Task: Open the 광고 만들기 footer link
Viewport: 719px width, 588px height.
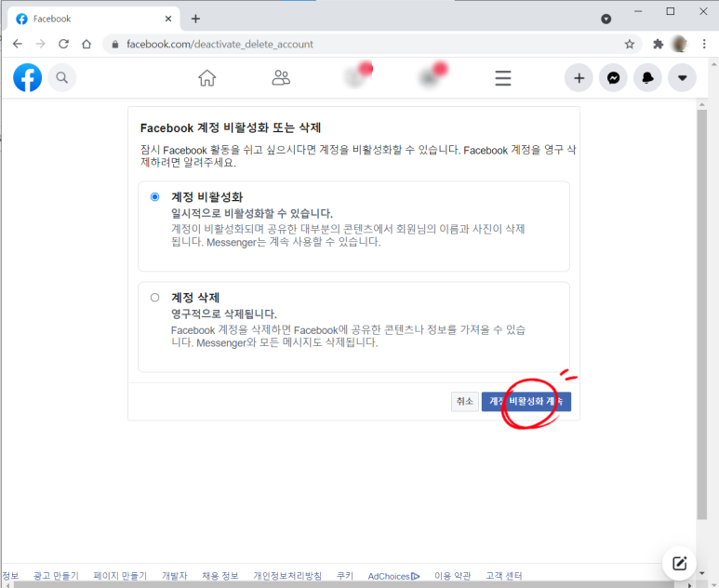Action: pyautogui.click(x=56, y=576)
